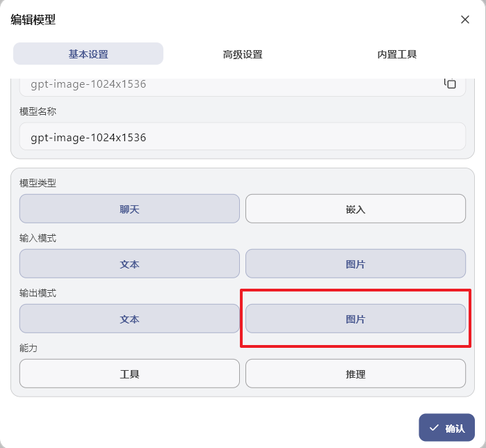The height and width of the screenshot is (448, 486).
Task: Click the greyed-out model ID field
Action: point(229,85)
